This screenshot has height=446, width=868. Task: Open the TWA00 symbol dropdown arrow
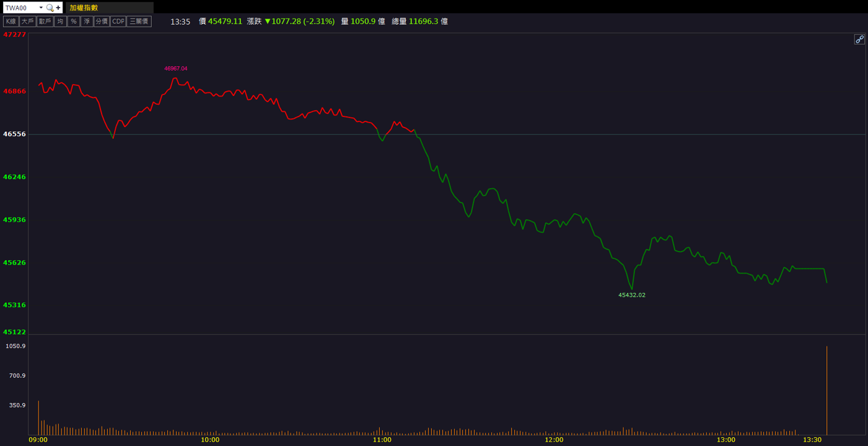(x=41, y=8)
